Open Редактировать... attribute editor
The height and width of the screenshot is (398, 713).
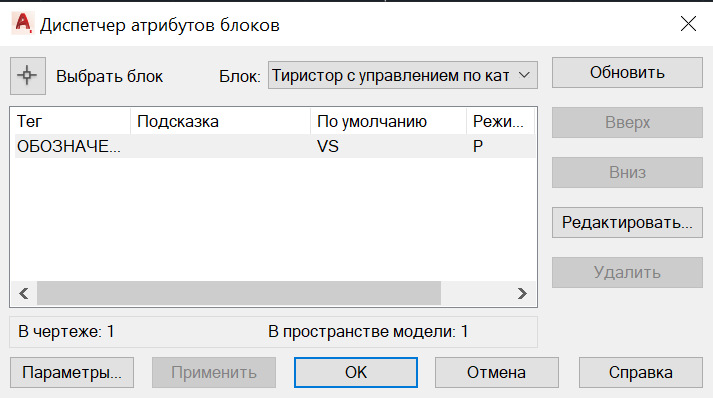pyautogui.click(x=627, y=222)
